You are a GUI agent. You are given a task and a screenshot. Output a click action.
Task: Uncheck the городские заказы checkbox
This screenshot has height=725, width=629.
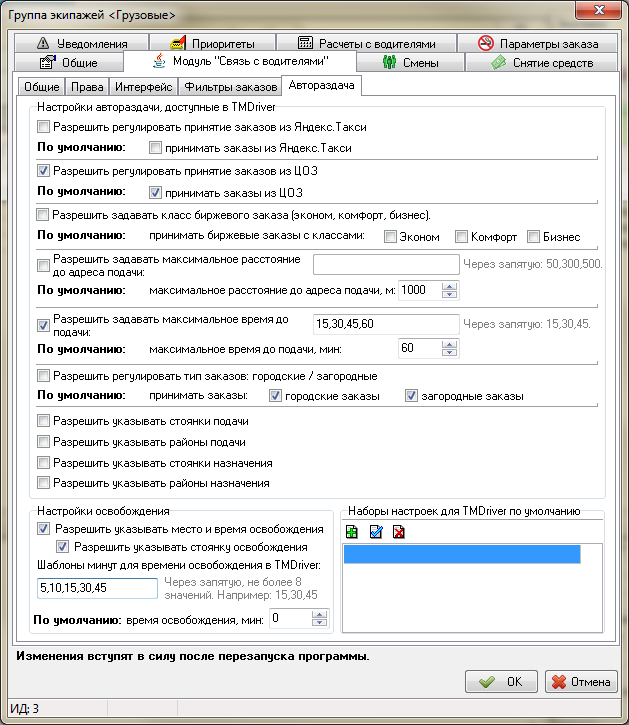[x=276, y=396]
